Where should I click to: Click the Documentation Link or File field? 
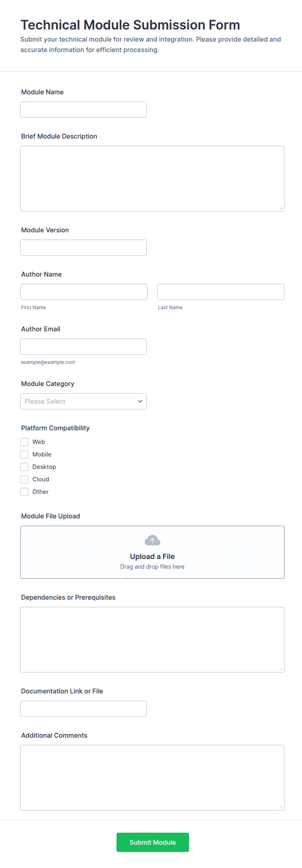83,709
